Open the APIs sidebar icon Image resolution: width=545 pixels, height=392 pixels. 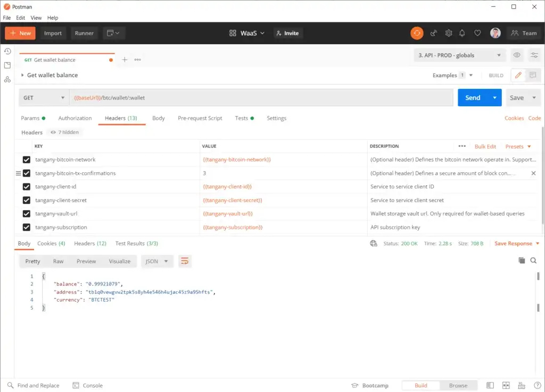pyautogui.click(x=7, y=79)
